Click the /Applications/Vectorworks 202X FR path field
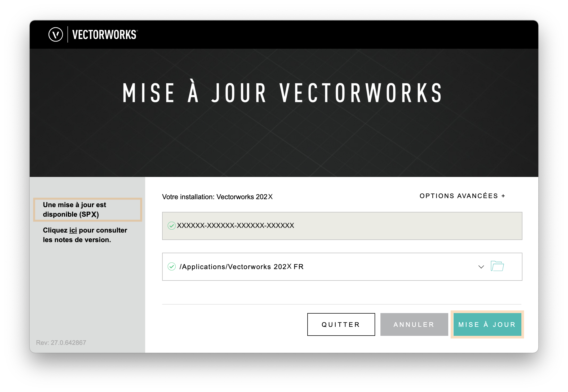Screen dimensions: 568x392 (x=342, y=267)
